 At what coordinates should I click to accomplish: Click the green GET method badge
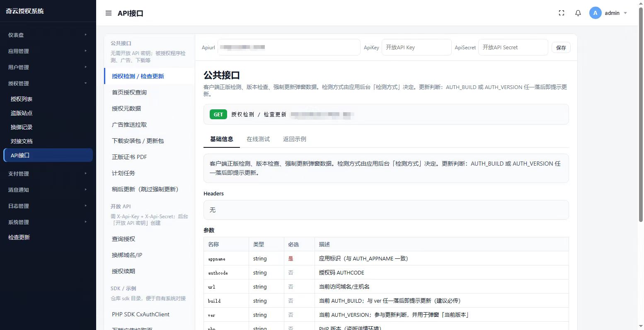pos(218,114)
